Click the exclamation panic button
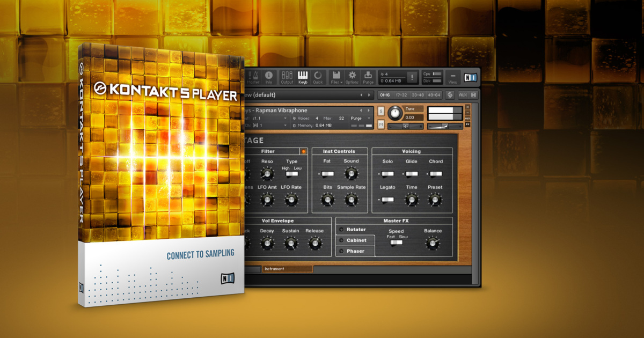Screen dimensions: 644x338 [x=413, y=77]
